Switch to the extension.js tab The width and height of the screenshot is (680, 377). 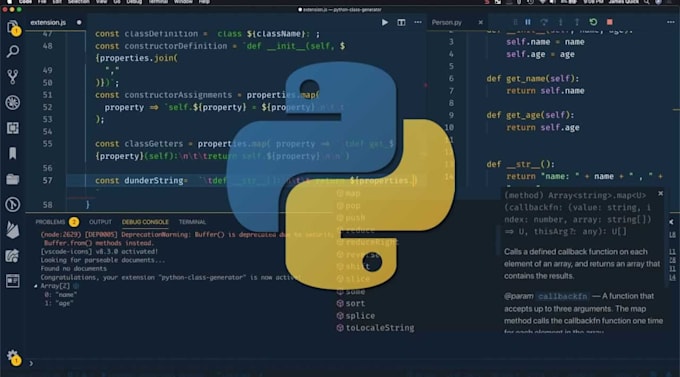point(48,22)
